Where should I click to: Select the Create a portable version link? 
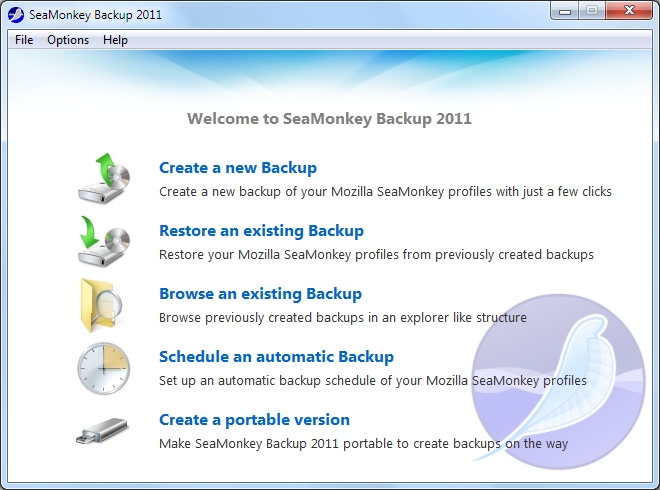(254, 420)
